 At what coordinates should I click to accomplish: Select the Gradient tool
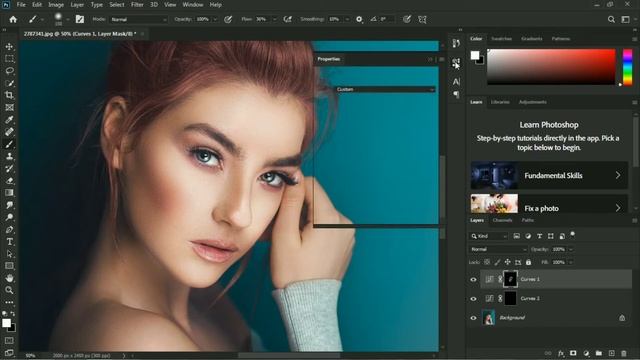(x=9, y=193)
